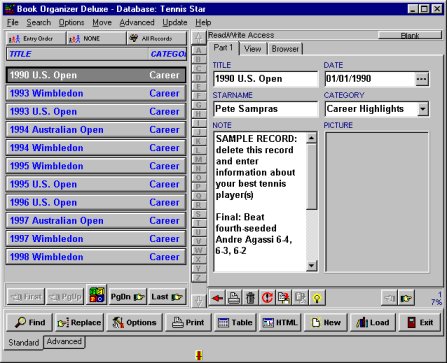This screenshot has height=363, width=447.
Task: Open the Advanced menu
Action: pyautogui.click(x=137, y=22)
